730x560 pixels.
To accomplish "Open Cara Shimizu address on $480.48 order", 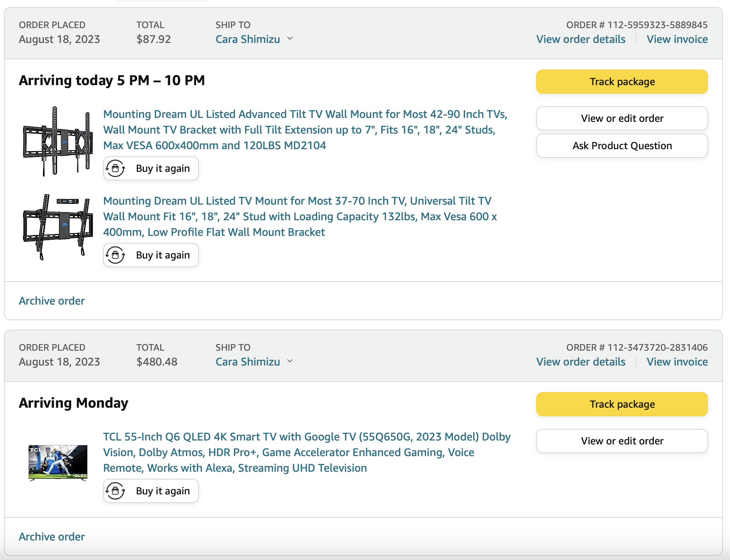I will 248,362.
